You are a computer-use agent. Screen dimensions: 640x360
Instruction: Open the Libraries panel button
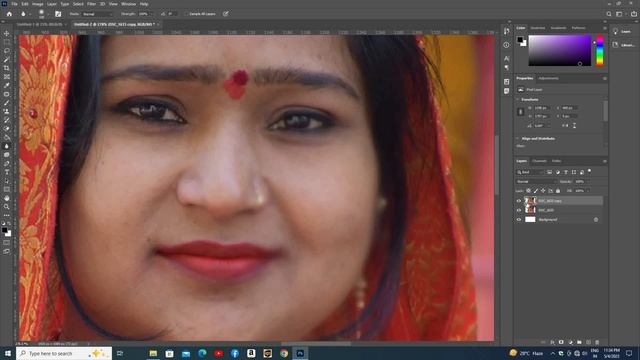click(624, 45)
